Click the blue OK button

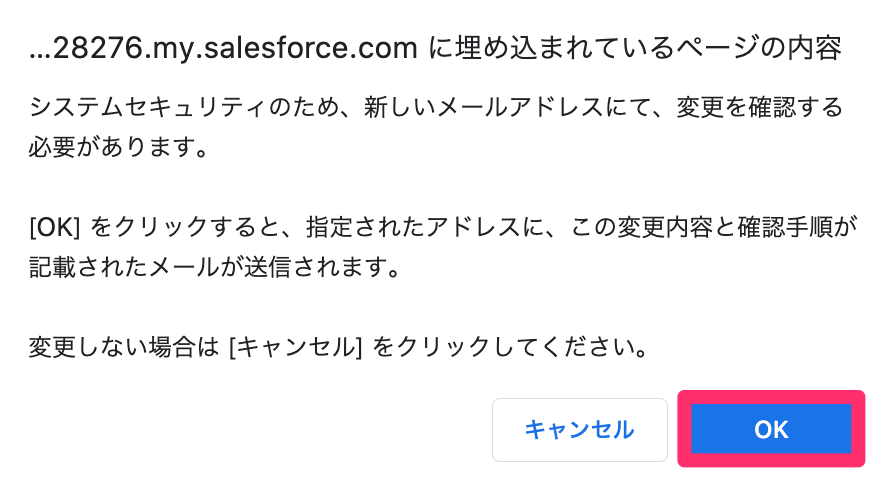(771, 429)
